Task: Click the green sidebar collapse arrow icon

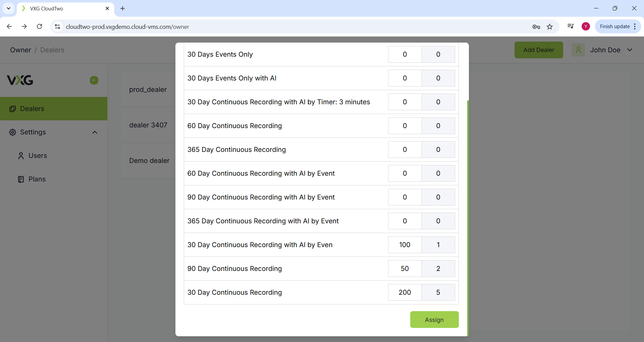Action: click(94, 80)
